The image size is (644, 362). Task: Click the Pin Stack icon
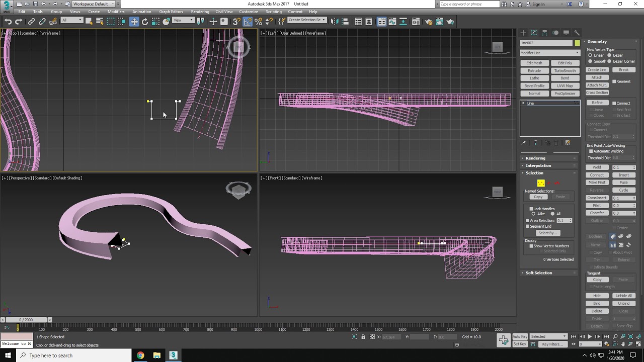click(x=524, y=143)
